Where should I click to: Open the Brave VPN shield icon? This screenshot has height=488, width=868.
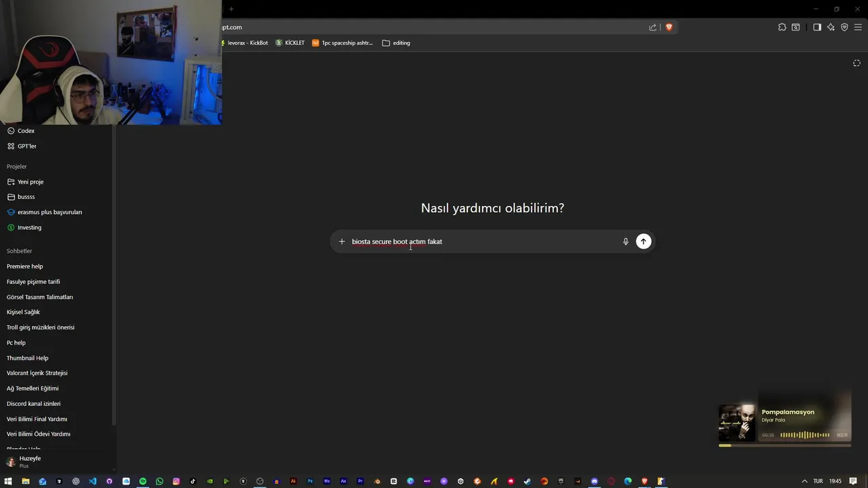(844, 27)
